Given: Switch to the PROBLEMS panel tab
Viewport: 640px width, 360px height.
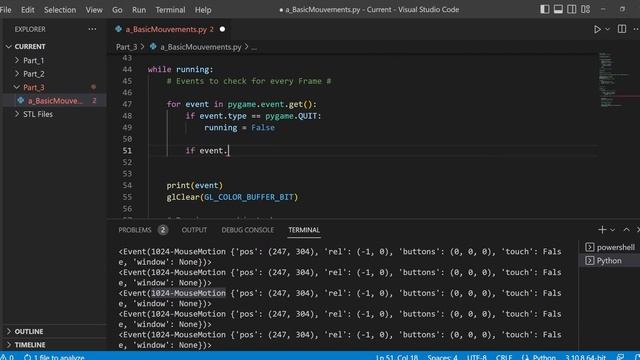Looking at the screenshot, I should [x=135, y=230].
